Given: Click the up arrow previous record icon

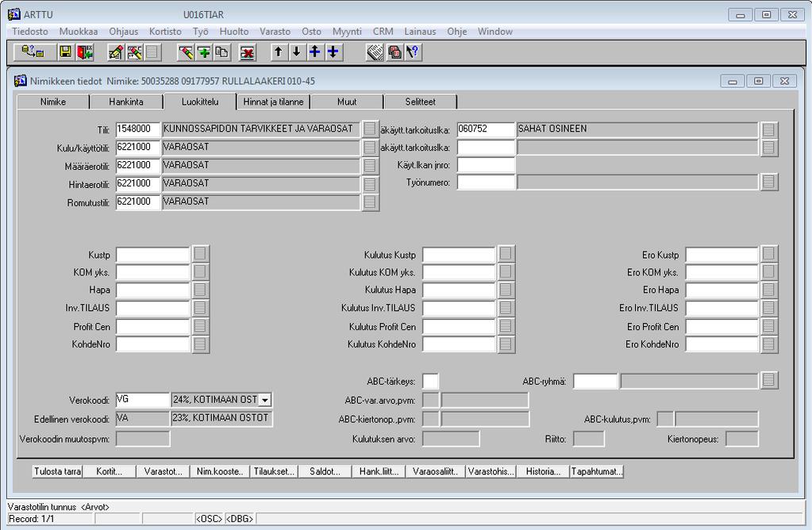Looking at the screenshot, I should pyautogui.click(x=279, y=52).
